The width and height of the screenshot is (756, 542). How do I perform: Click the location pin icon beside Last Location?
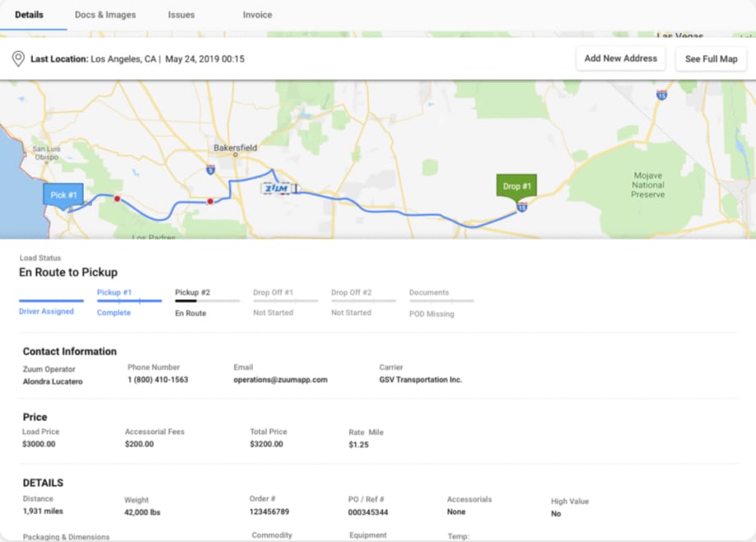[18, 58]
